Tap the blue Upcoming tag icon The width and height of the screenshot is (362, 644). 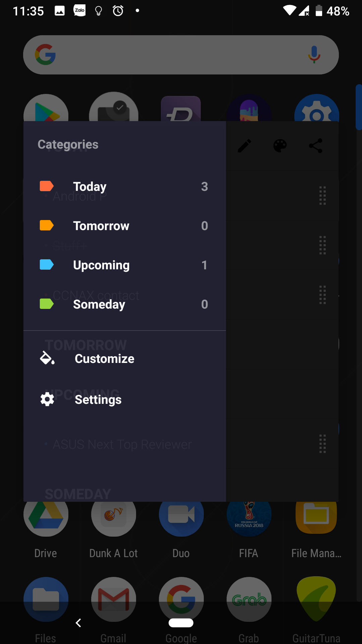click(x=47, y=265)
